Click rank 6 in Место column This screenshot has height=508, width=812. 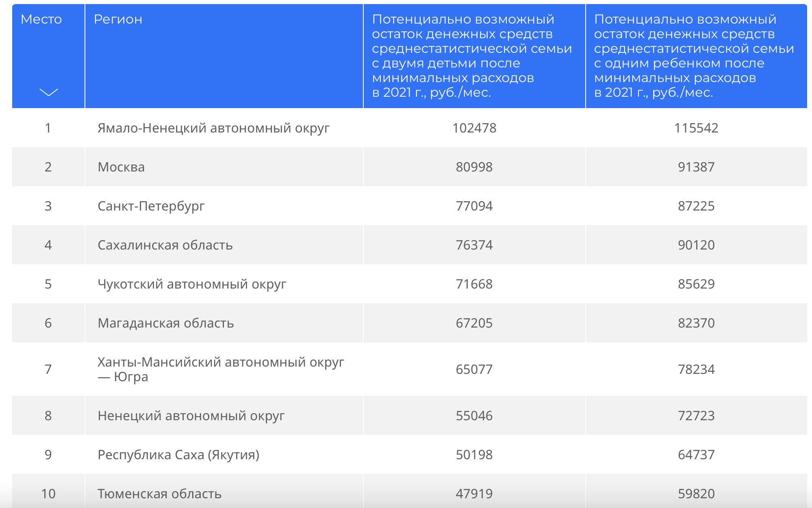click(48, 323)
